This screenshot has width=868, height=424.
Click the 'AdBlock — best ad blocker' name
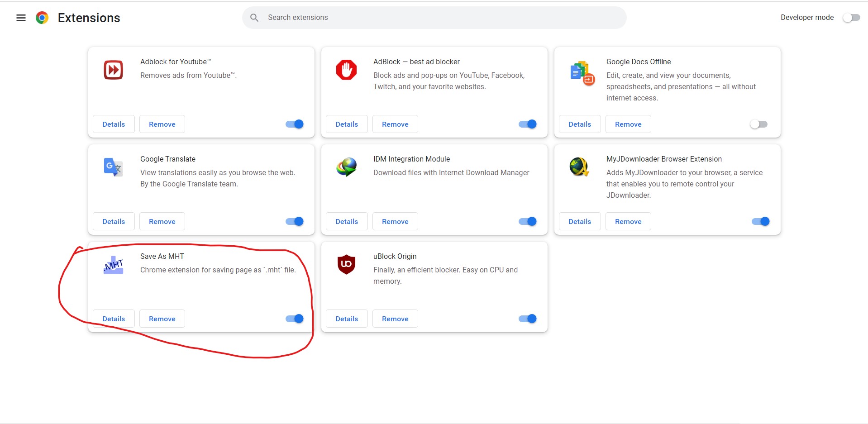tap(416, 62)
